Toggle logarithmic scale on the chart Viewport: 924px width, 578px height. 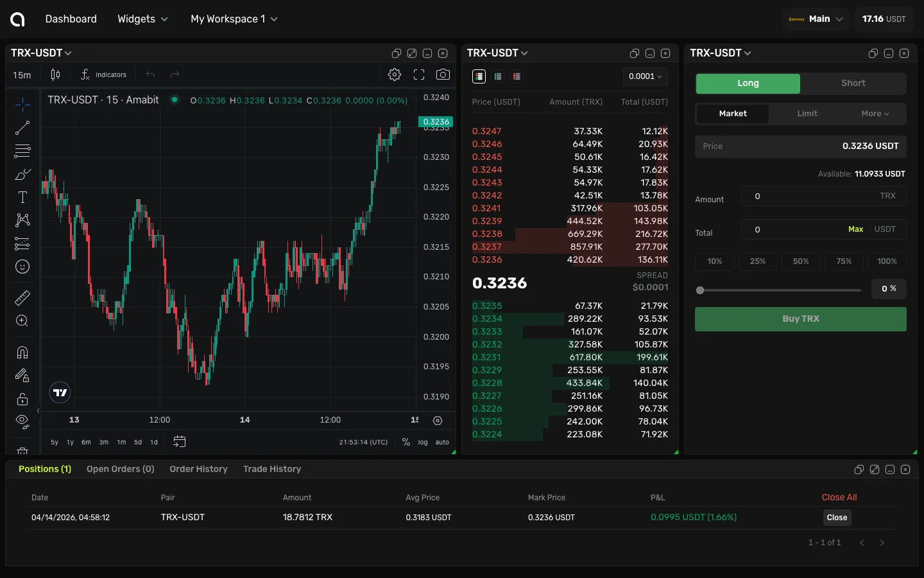coord(424,442)
